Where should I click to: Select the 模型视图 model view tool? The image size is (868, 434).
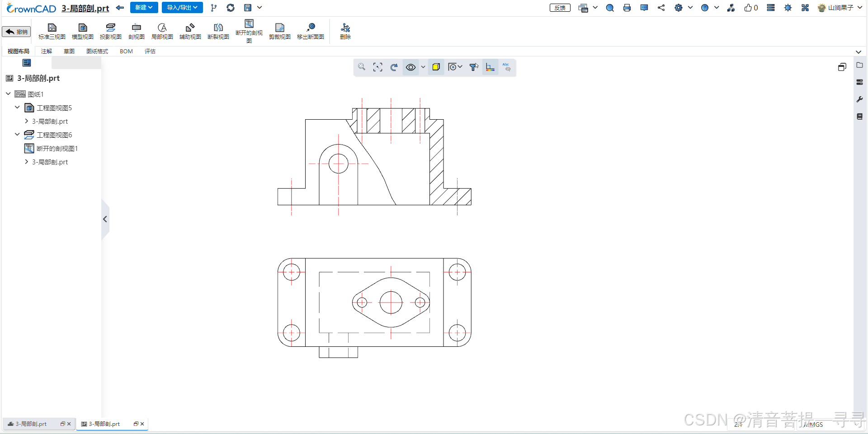[83, 32]
